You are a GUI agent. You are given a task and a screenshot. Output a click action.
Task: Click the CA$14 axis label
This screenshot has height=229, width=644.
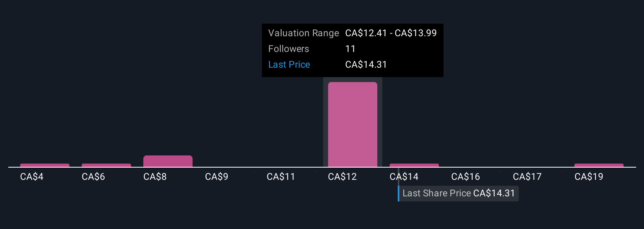coord(404,177)
